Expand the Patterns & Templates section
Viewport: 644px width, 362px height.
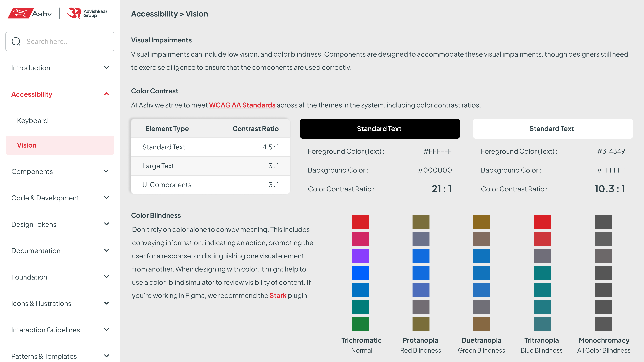coord(107,356)
